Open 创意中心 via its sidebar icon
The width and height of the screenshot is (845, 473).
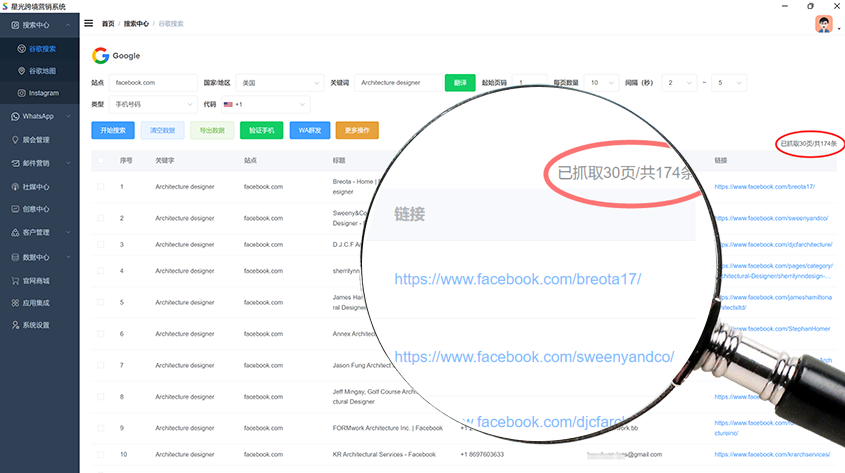tap(15, 209)
